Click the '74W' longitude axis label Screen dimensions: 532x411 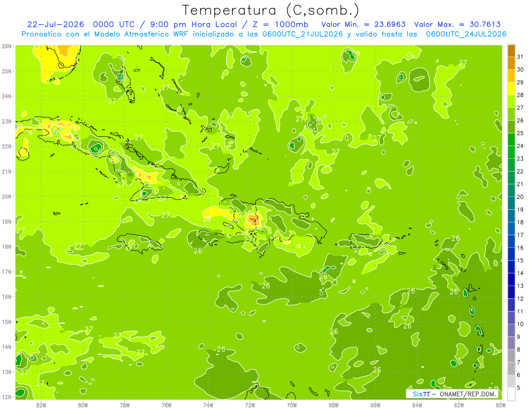208,405
